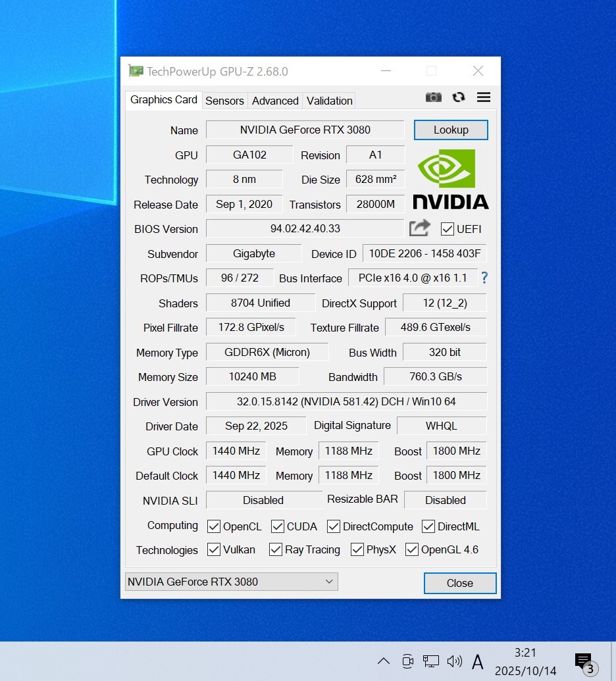Toggle the OpenCL checkbox
Viewport: 616px width, 681px height.
(214, 526)
